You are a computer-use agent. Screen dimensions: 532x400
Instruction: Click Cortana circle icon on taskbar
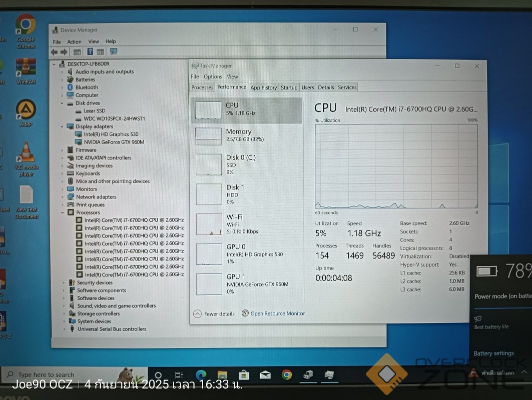158,375
